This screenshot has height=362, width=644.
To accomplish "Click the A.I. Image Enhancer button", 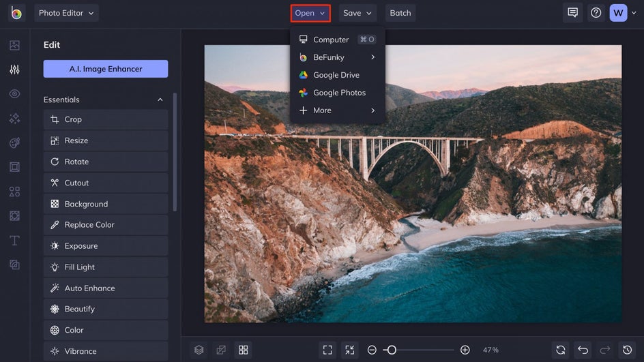I will click(106, 69).
